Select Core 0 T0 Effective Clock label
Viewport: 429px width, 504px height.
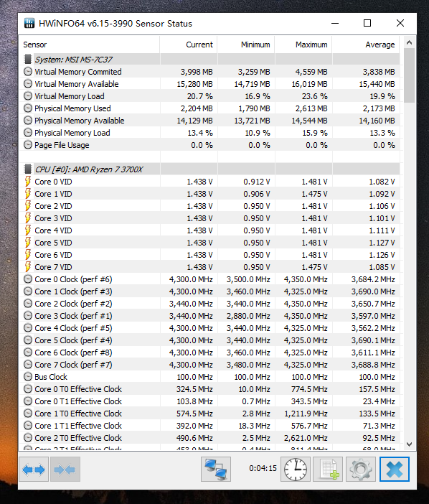pyautogui.click(x=78, y=389)
